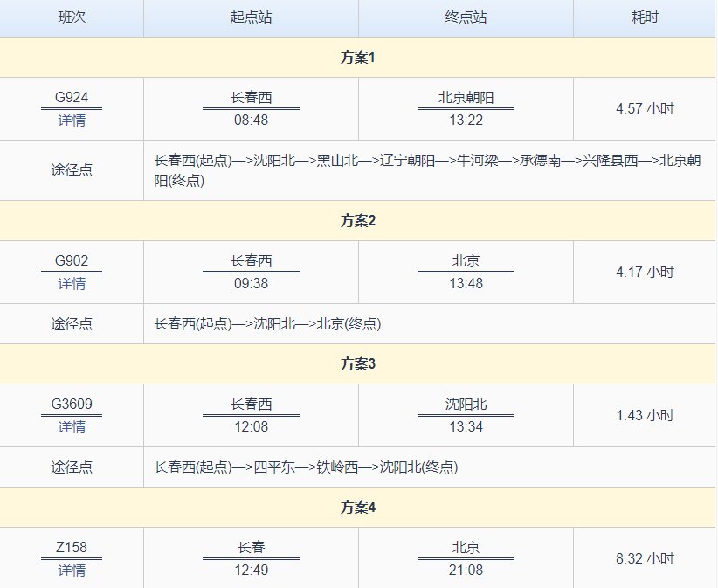
Task: Click the 起点站 column header
Action: tap(251, 17)
